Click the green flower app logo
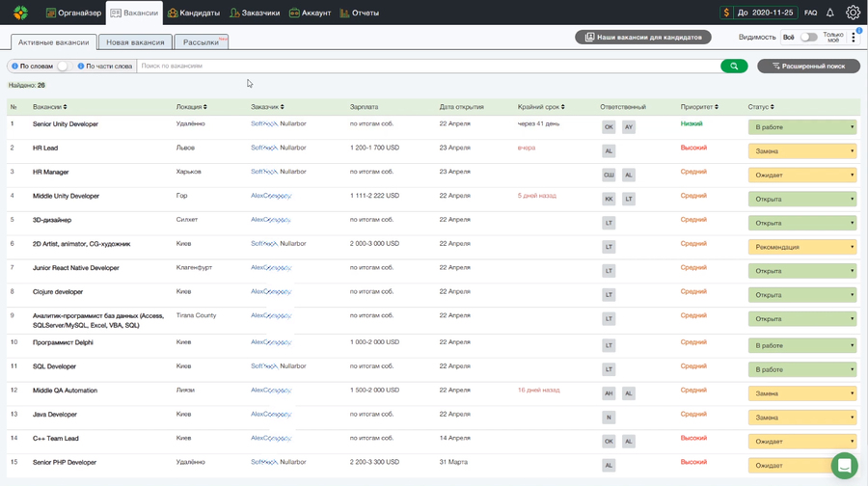The width and height of the screenshot is (868, 486). pyautogui.click(x=20, y=13)
